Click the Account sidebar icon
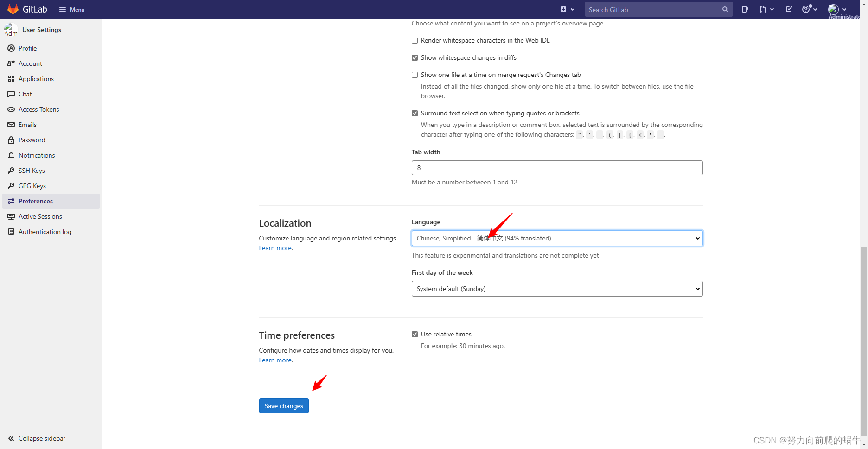The height and width of the screenshot is (449, 868). pyautogui.click(x=11, y=63)
